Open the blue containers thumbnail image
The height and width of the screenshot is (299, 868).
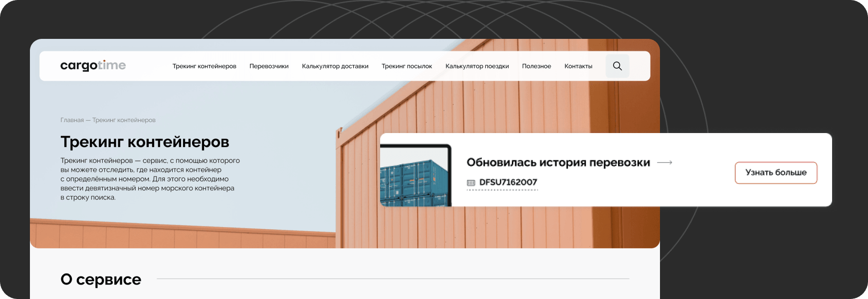coord(416,175)
